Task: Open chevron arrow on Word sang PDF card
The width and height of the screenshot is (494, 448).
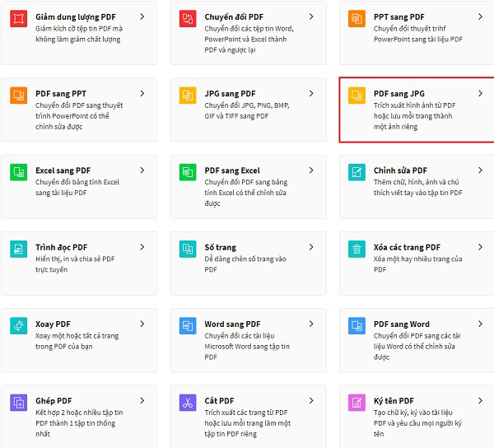Action: click(311, 324)
